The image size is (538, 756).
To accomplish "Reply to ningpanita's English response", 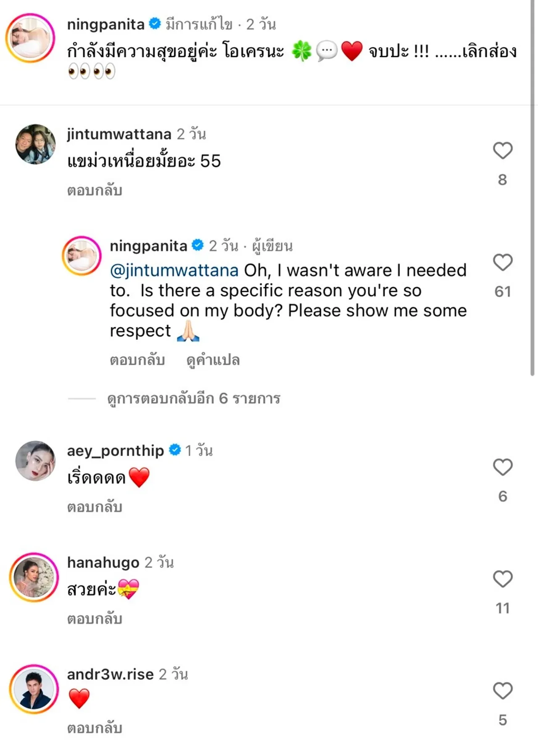I will click(x=137, y=360).
